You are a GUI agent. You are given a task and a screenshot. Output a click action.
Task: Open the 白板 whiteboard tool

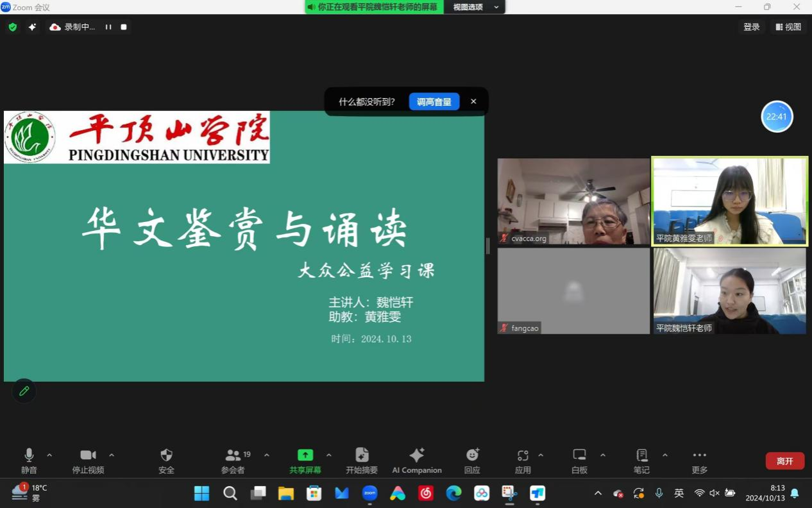579,455
